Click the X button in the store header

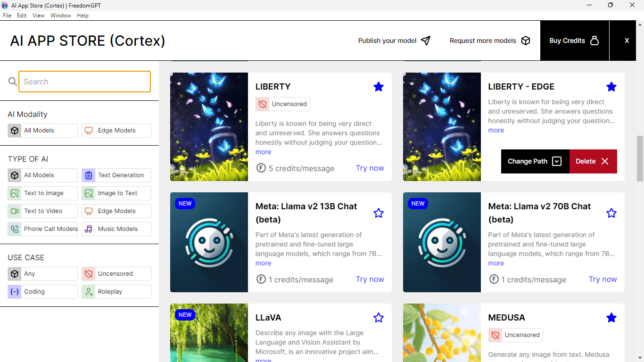(627, 41)
